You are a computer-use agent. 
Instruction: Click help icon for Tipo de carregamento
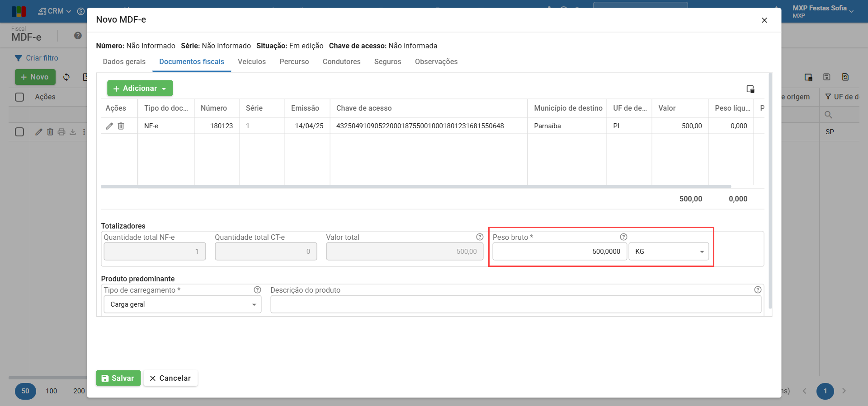pyautogui.click(x=257, y=290)
